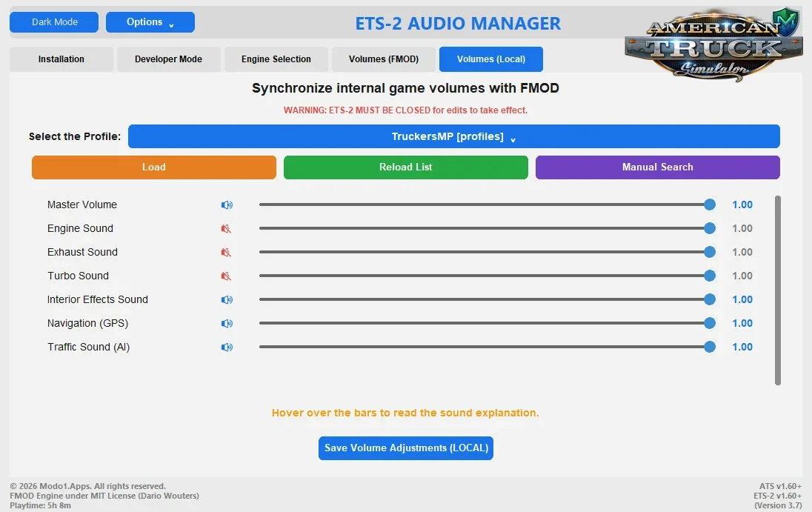Click the red ETS-2 MUST BE CLOSED warning

coord(405,110)
